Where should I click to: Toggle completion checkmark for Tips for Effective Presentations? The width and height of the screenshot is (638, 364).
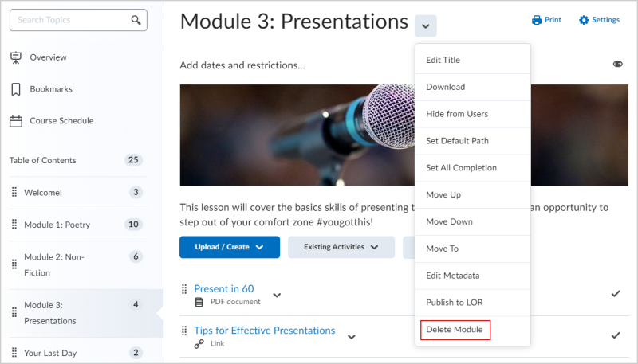pos(616,335)
